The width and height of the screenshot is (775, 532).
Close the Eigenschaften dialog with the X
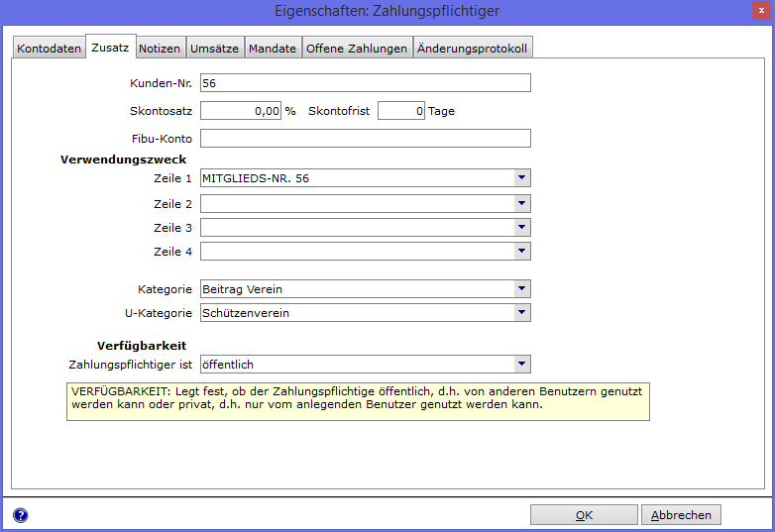click(x=761, y=10)
